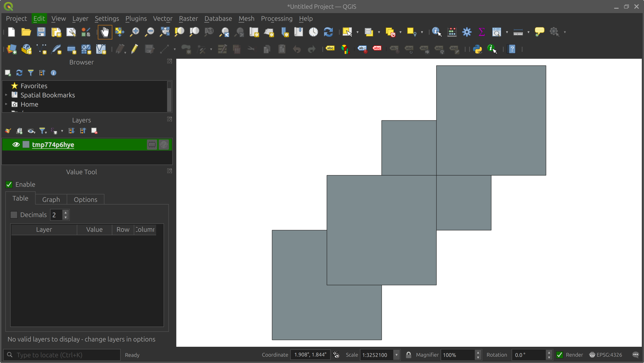Open the Scale dropdown arrow
The image size is (644, 363).
tap(396, 355)
